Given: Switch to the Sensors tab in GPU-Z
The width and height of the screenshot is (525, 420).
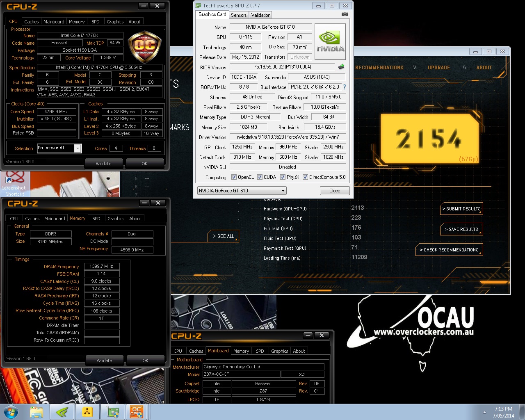Looking at the screenshot, I should click(x=239, y=15).
